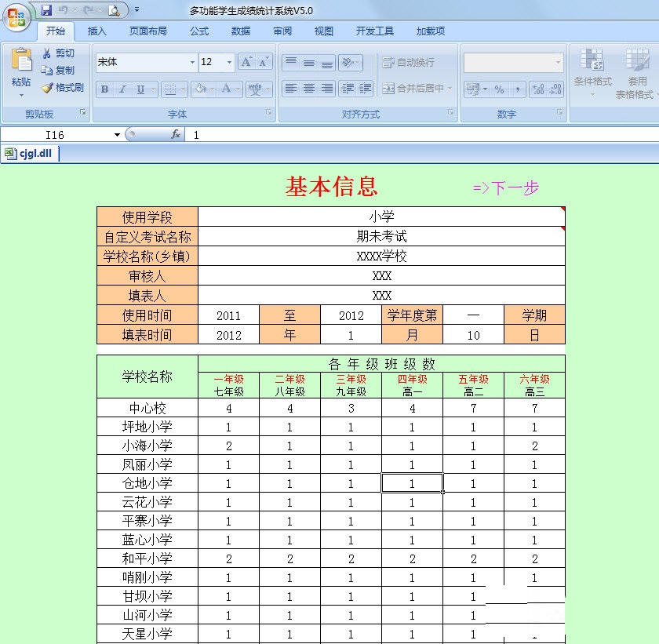The height and width of the screenshot is (644, 659).
Task: Increase decimal places
Action: click(x=538, y=89)
